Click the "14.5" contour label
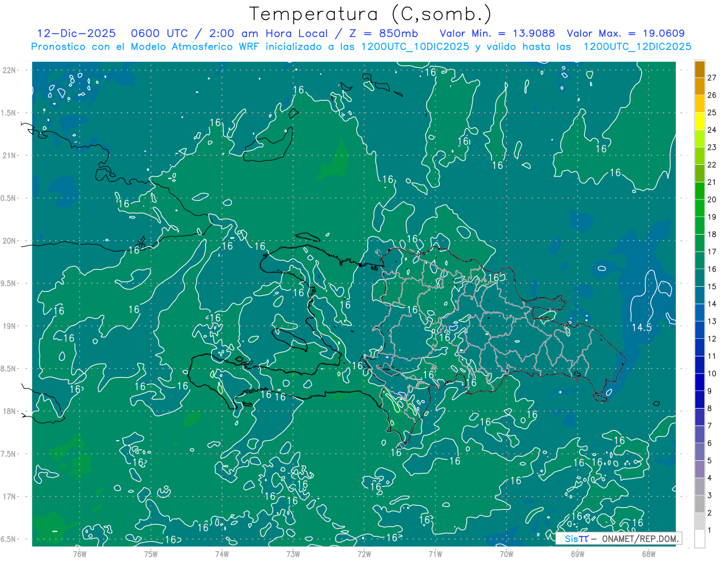 tap(641, 327)
